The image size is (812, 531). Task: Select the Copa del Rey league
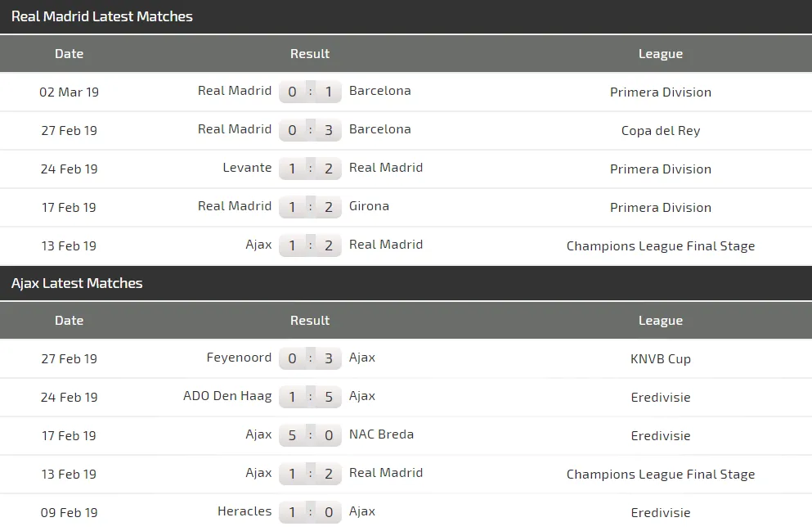660,130
